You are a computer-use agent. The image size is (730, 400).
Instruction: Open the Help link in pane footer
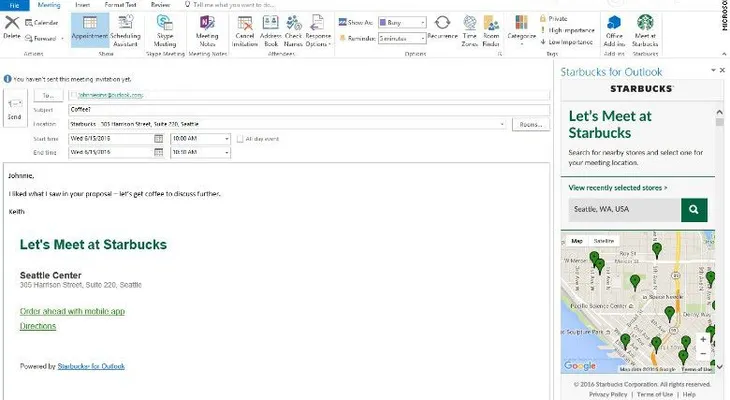pos(689,394)
